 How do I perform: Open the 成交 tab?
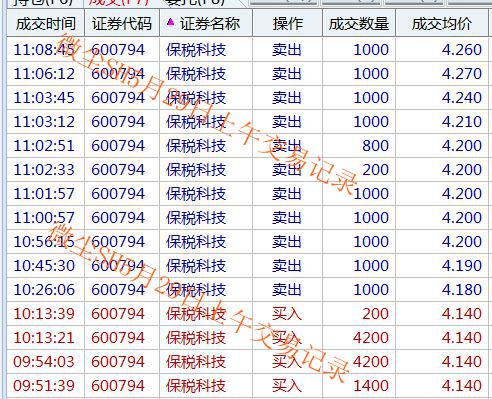point(118,3)
